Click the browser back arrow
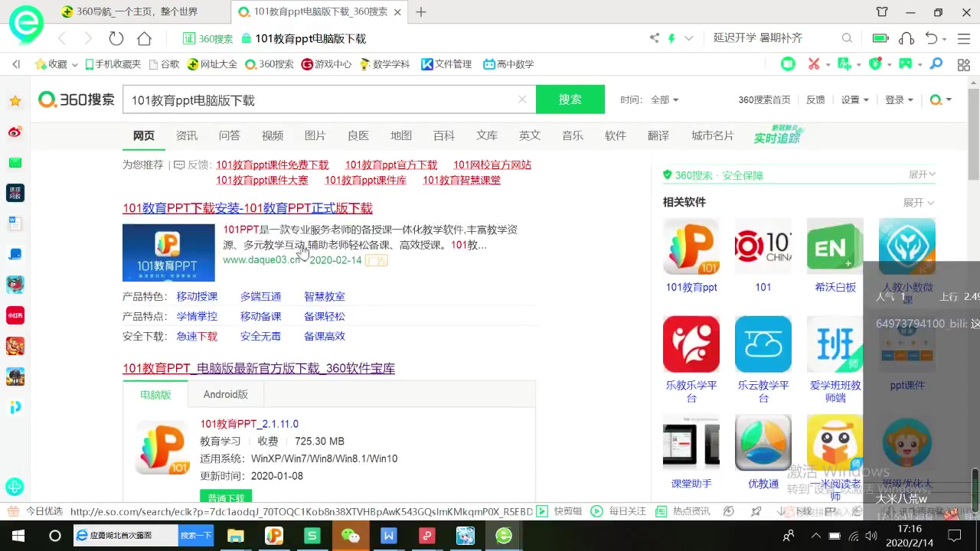The width and height of the screenshot is (980, 551). 63,38
